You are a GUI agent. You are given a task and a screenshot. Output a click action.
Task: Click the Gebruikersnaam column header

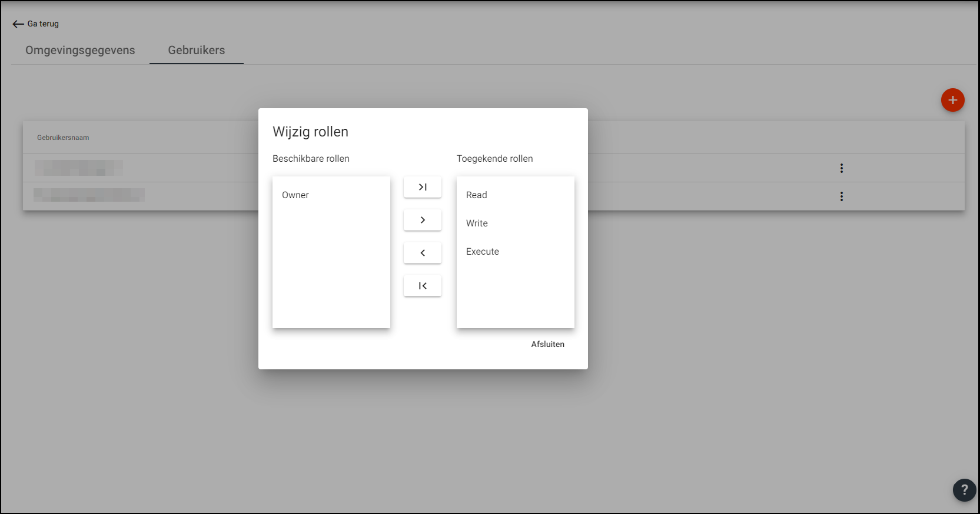tap(63, 138)
